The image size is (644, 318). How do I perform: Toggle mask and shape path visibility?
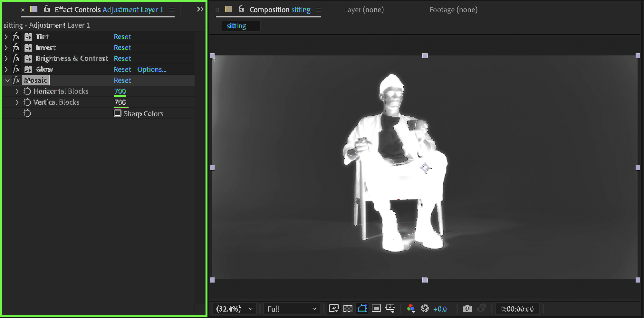362,309
